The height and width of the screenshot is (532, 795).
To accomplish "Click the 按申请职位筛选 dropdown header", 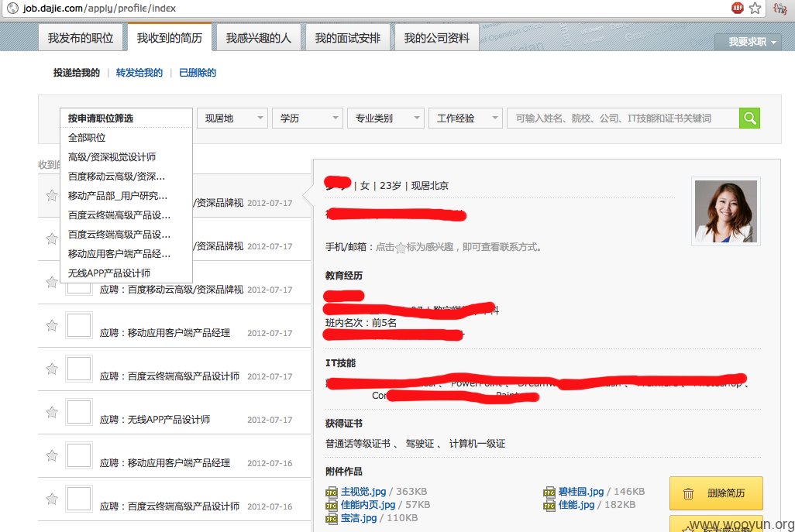I will pos(126,118).
